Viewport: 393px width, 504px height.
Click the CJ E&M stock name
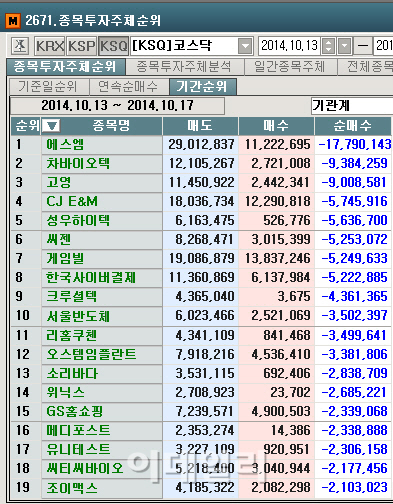72,201
